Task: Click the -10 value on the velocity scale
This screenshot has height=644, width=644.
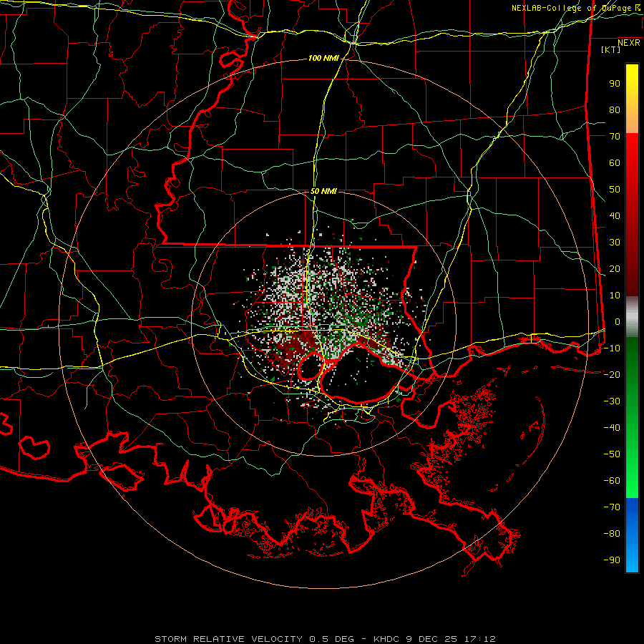Action: [612, 348]
